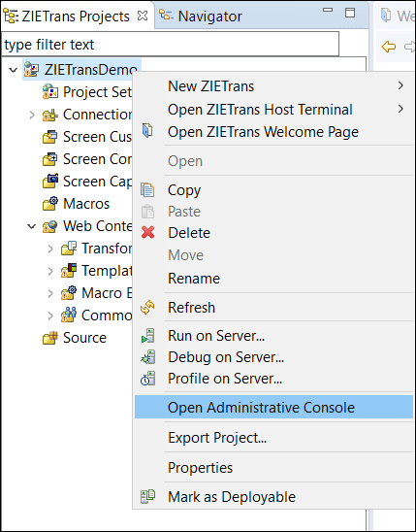Screen dimensions: 416x532
Task: Click the Delete red X icon
Action: 148,233
